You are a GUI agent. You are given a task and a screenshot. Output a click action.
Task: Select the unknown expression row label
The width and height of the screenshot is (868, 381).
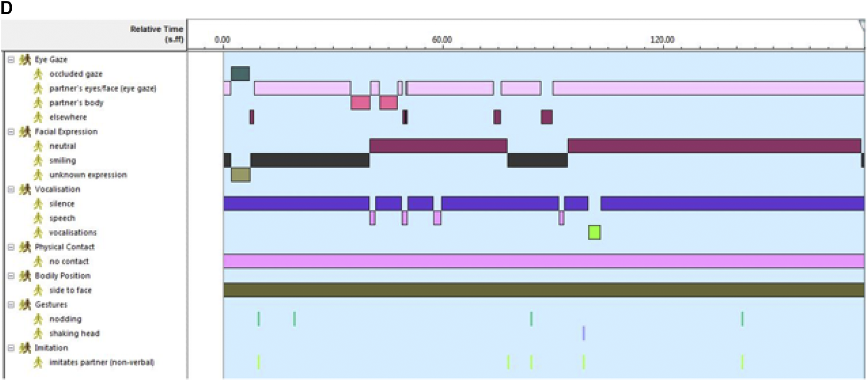pyautogui.click(x=88, y=175)
